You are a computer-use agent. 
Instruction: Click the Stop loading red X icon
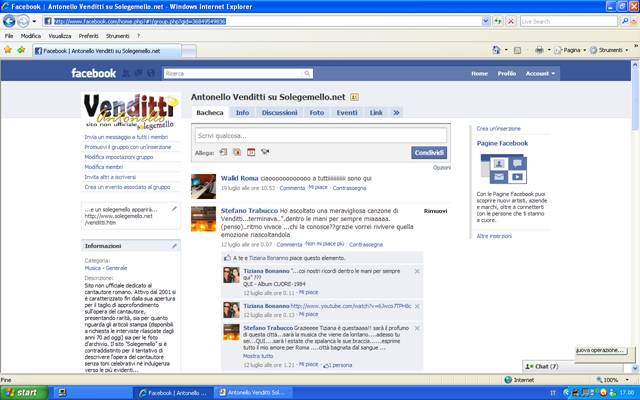(x=511, y=21)
